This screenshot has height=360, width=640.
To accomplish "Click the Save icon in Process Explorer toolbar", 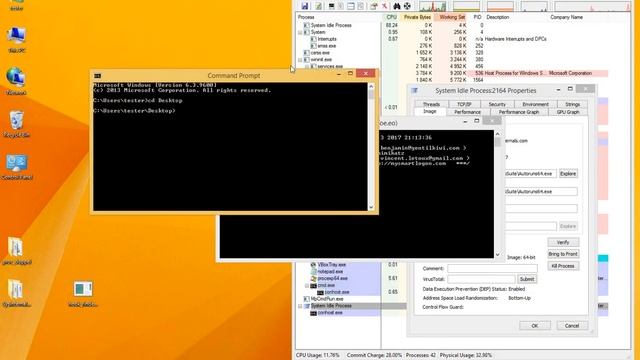I will pos(304,6).
